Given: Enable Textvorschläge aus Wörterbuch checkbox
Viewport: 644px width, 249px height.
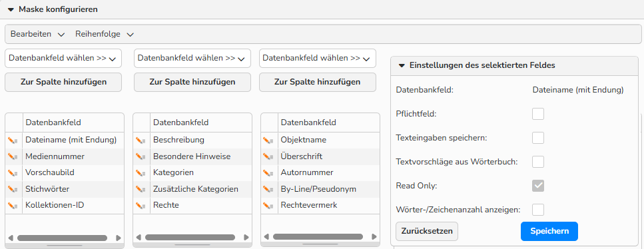Looking at the screenshot, I should click(538, 162).
